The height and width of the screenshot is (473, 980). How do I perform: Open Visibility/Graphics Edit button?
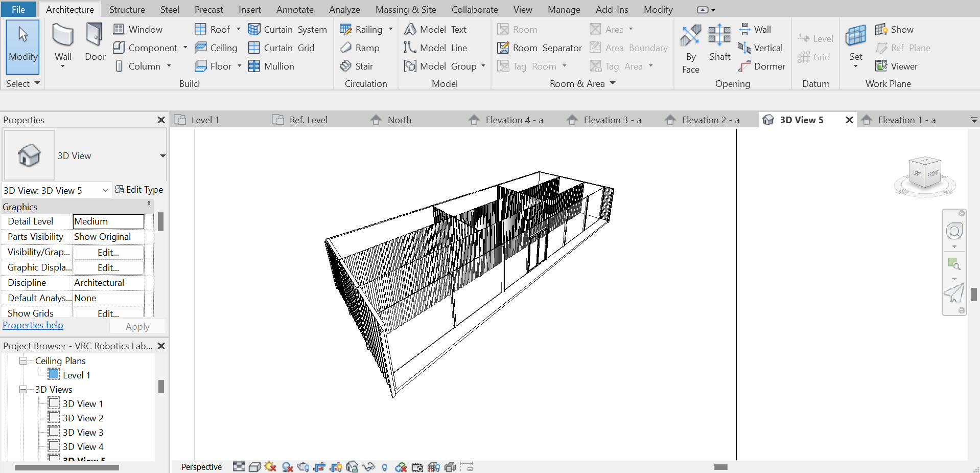(108, 252)
